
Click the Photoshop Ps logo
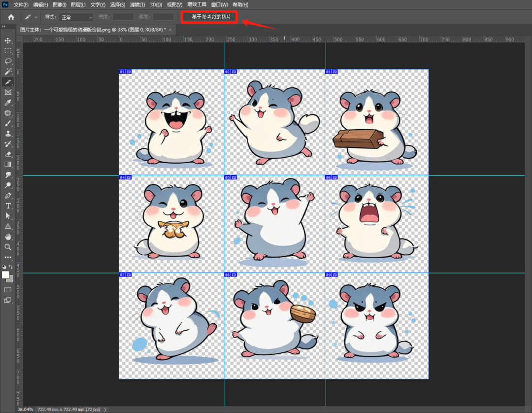click(x=5, y=4)
